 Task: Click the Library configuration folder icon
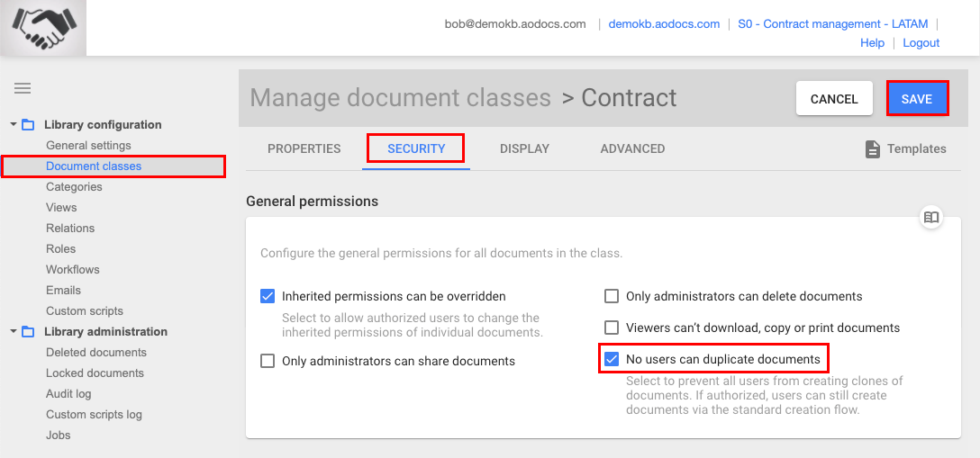tap(28, 125)
